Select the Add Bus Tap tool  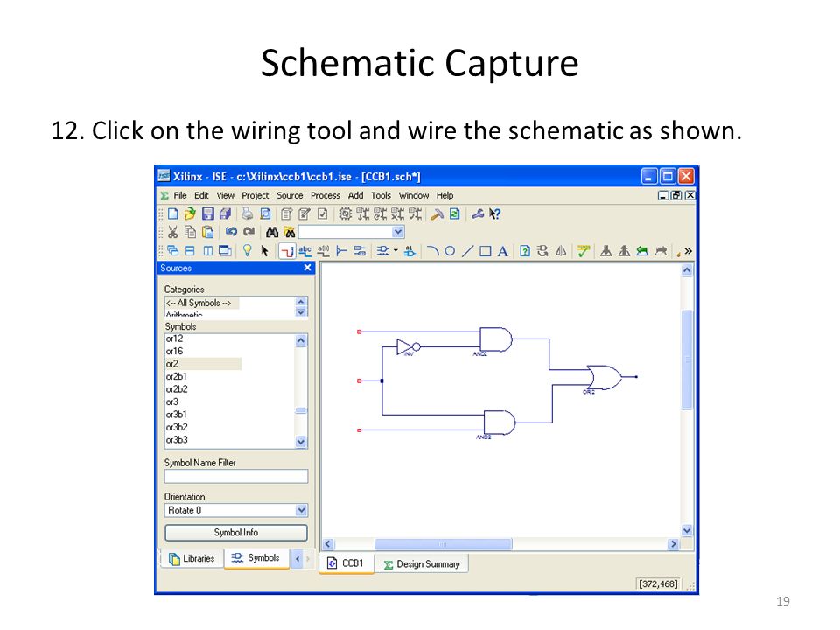341,251
